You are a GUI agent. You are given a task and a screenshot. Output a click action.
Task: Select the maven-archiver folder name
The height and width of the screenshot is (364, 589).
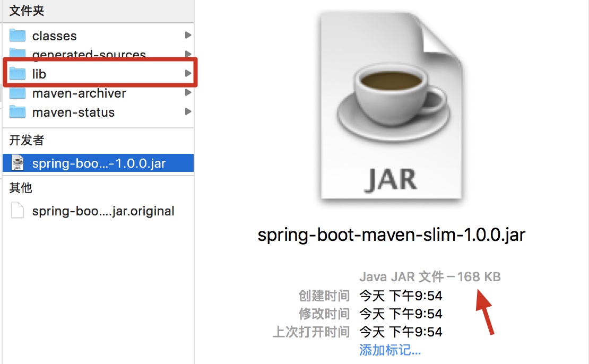tap(79, 93)
